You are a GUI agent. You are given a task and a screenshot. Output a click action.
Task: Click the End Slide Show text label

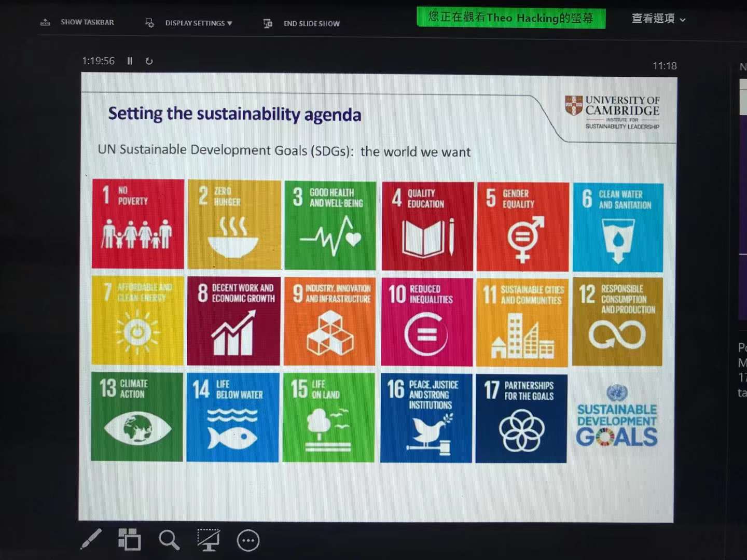click(311, 23)
